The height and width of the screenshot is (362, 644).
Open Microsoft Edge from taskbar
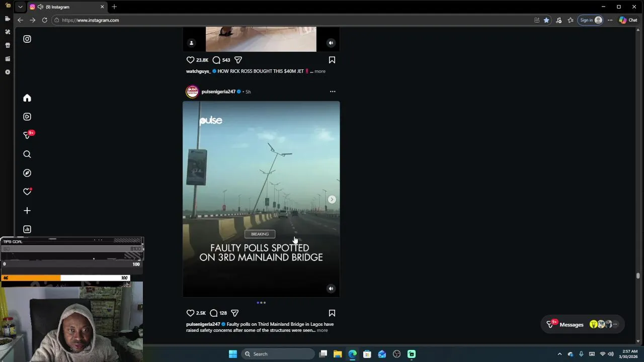coord(352,354)
